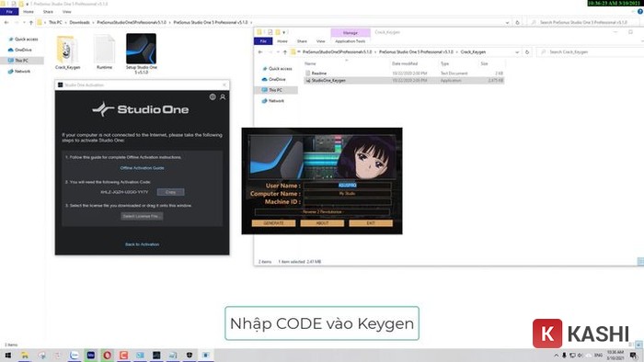
Task: Click the Select License File button
Action: [x=142, y=216]
